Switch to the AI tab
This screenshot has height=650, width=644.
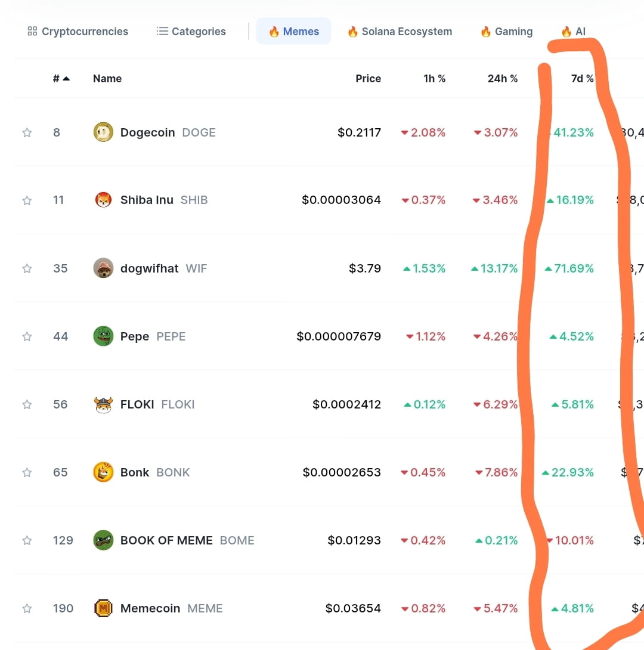tap(572, 31)
